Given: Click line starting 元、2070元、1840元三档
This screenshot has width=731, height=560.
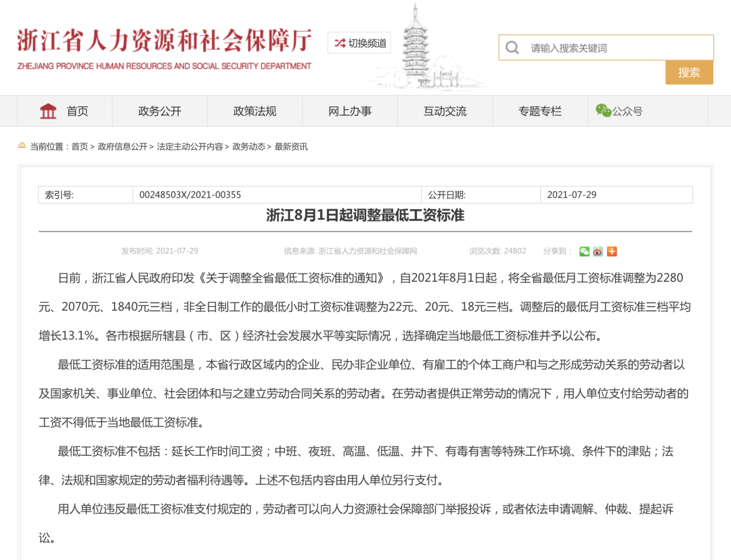Looking at the screenshot, I should 365,307.
